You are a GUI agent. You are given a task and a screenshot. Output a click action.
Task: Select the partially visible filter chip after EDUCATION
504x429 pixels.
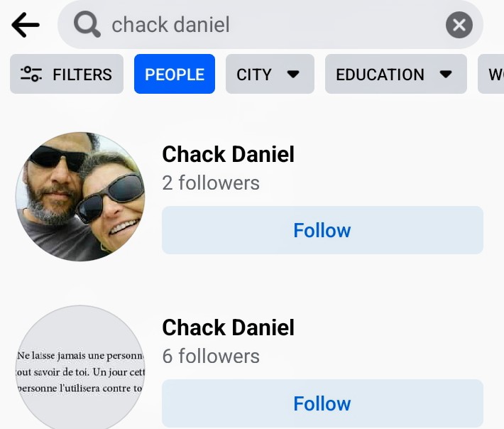[x=491, y=74]
